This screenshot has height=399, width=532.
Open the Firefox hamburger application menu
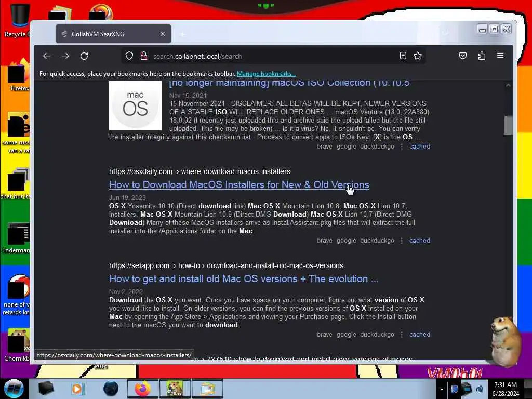point(500,56)
